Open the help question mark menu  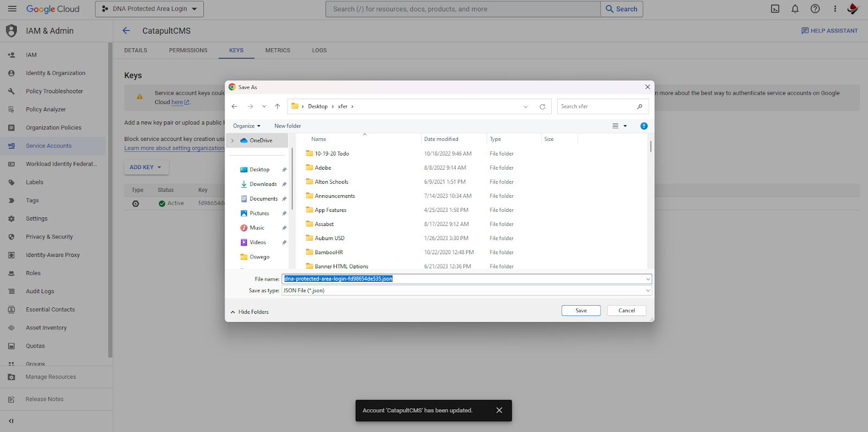tap(815, 9)
